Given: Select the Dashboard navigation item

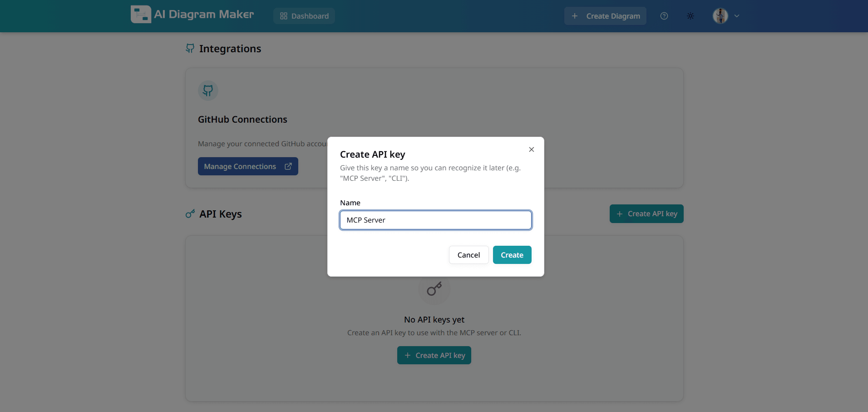Looking at the screenshot, I should (304, 15).
